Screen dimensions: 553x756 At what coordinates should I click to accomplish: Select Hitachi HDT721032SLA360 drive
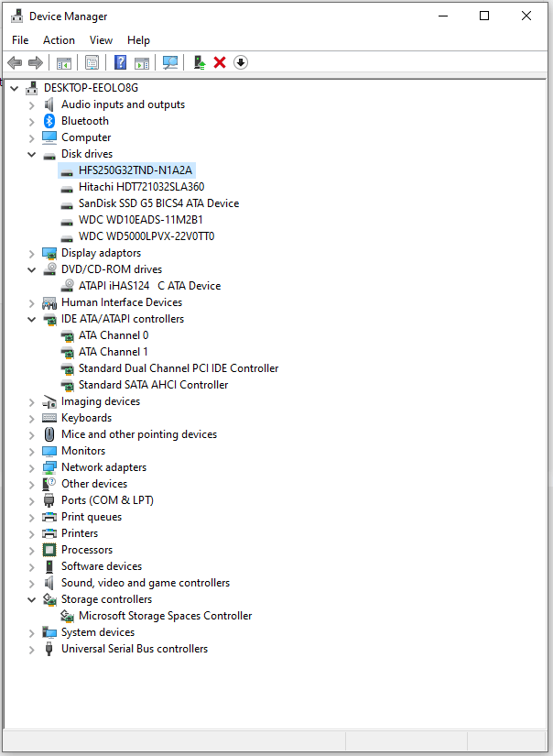tap(142, 187)
